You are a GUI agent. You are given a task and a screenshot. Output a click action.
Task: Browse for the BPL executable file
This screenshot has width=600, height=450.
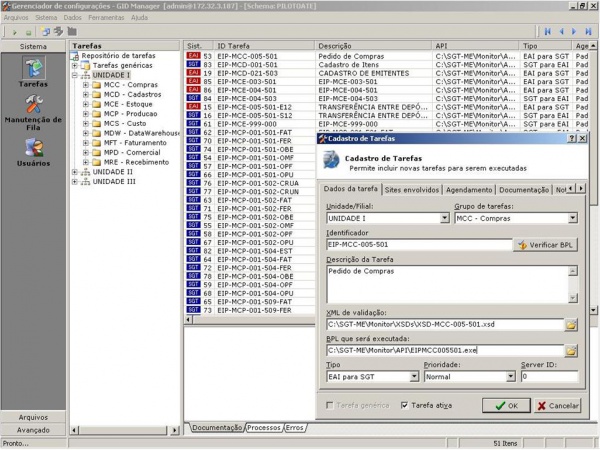tap(571, 350)
